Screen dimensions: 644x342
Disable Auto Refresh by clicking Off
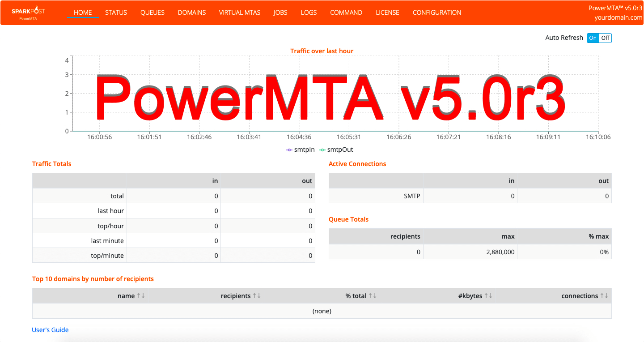pyautogui.click(x=605, y=38)
